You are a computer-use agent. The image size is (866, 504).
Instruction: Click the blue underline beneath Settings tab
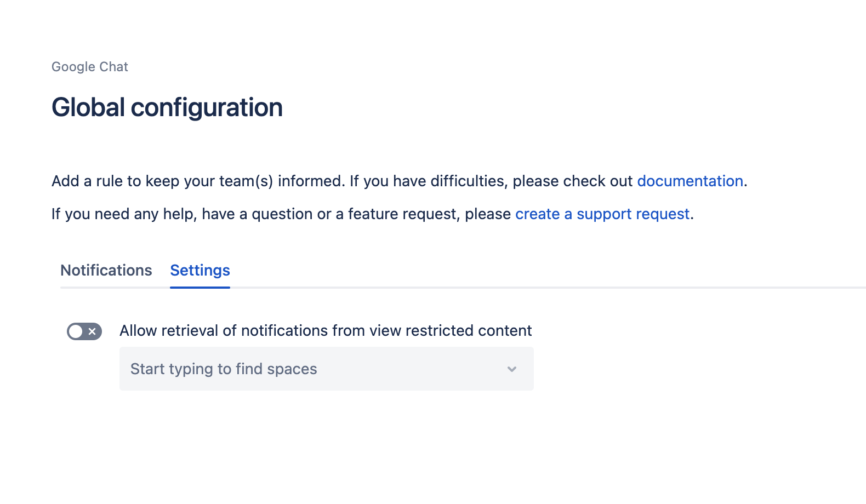click(200, 287)
